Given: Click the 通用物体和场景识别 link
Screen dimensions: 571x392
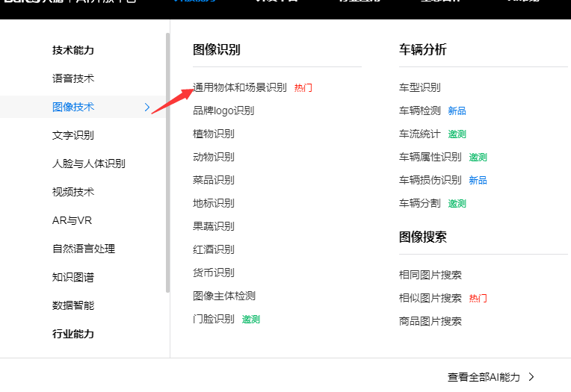Looking at the screenshot, I should 240,87.
